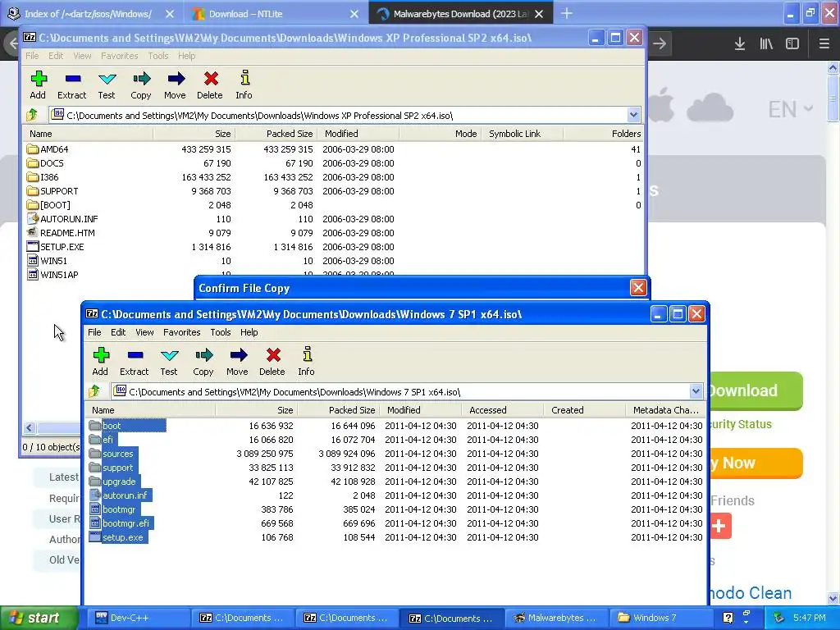Screen dimensions: 840x630
Task: Open EN language dropdown on webpage
Action: click(x=790, y=109)
